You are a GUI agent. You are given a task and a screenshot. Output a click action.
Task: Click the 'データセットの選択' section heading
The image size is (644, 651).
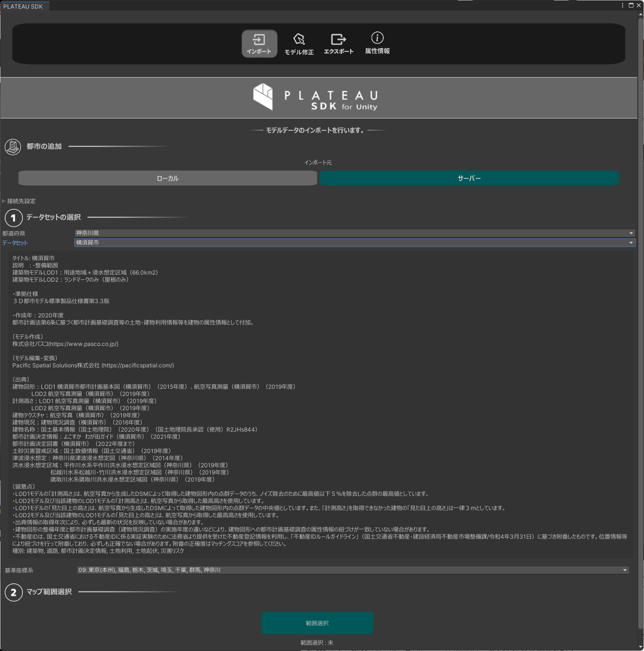click(x=54, y=217)
